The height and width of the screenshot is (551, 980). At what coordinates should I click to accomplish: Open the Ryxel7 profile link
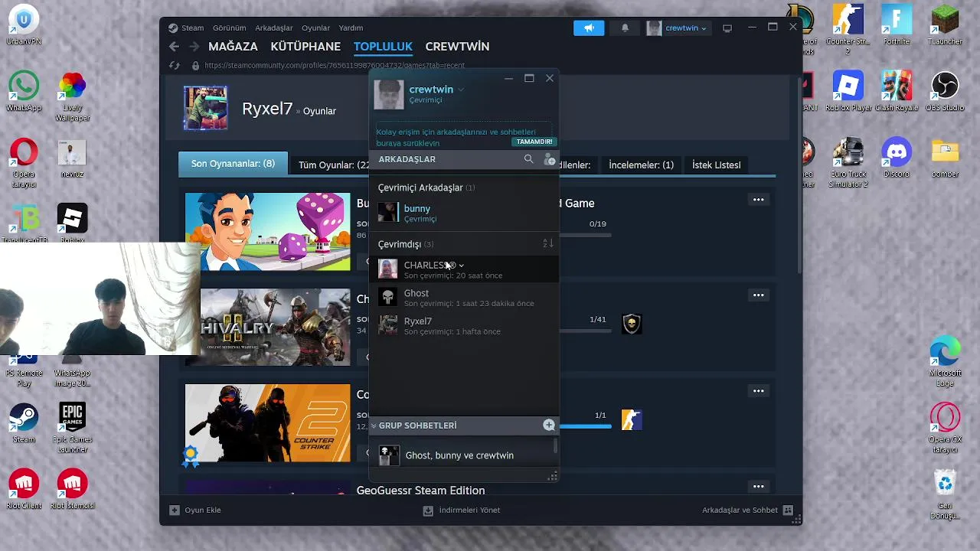click(x=267, y=109)
